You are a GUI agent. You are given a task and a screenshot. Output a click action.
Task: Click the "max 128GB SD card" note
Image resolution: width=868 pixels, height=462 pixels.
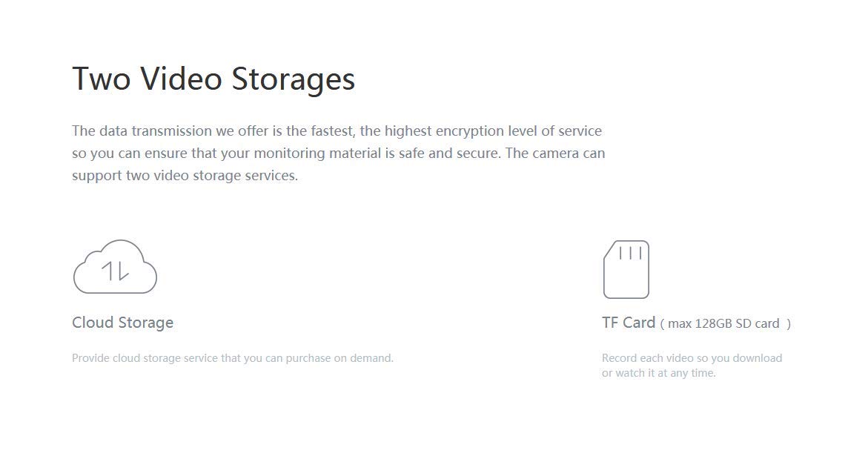point(725,323)
